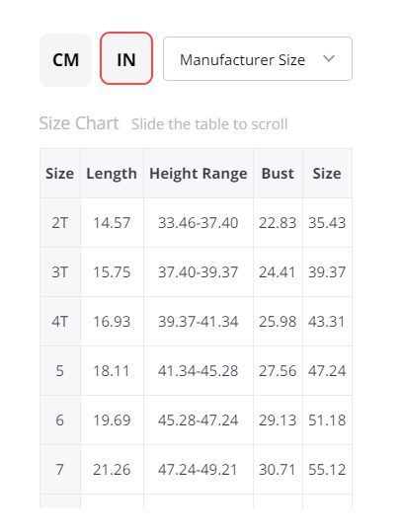Click the 30.71 bust cell
403x532 pixels.
point(278,469)
